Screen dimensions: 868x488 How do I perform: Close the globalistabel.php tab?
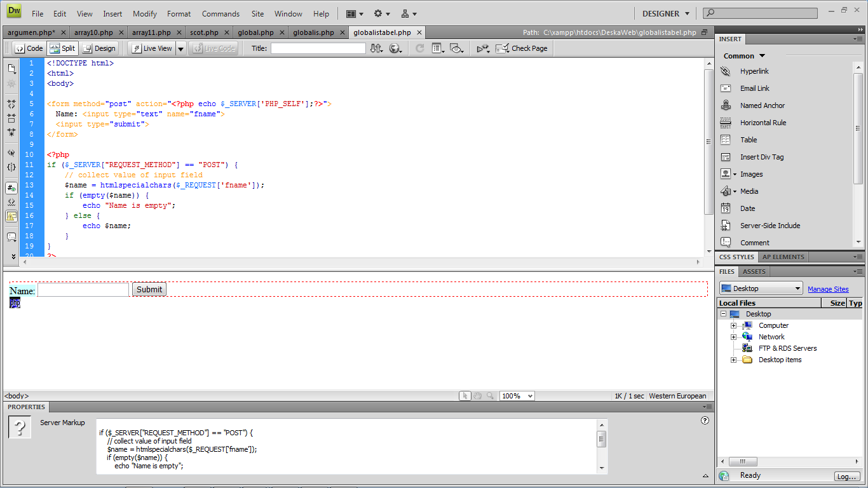pos(419,32)
